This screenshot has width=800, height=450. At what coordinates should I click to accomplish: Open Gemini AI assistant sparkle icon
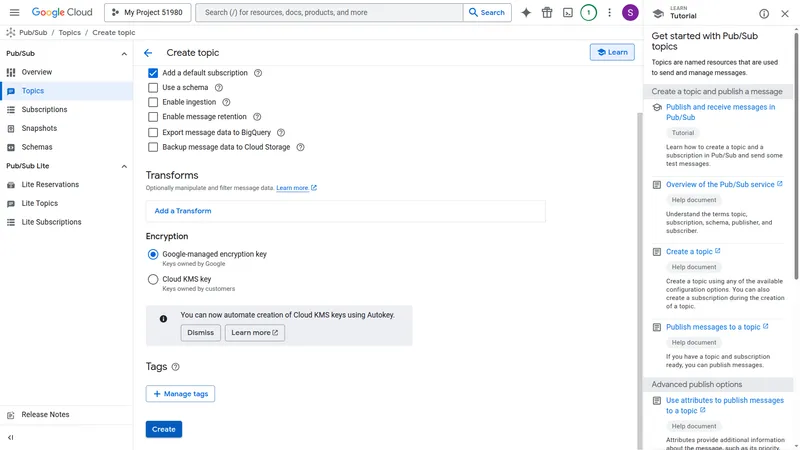tap(526, 13)
